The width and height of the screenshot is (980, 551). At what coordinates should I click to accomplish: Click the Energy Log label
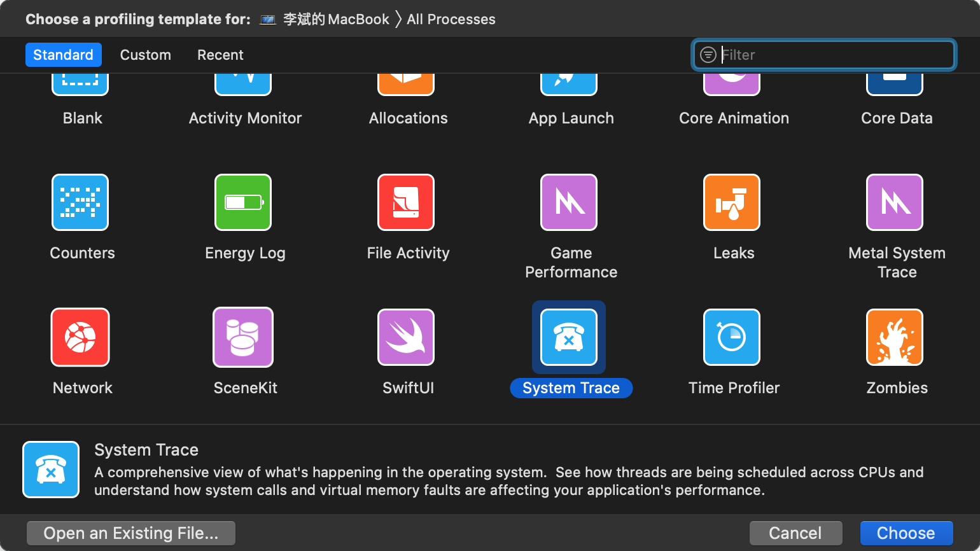pos(246,253)
